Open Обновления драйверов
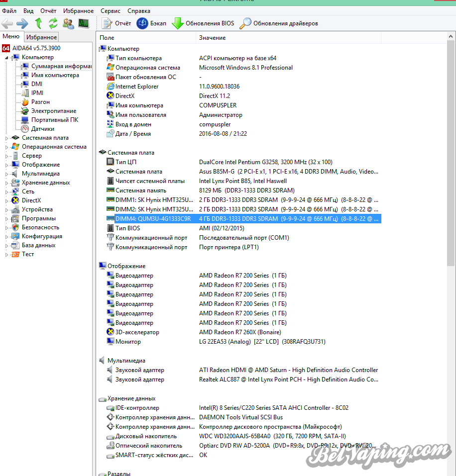The width and height of the screenshot is (456, 476). click(x=279, y=23)
